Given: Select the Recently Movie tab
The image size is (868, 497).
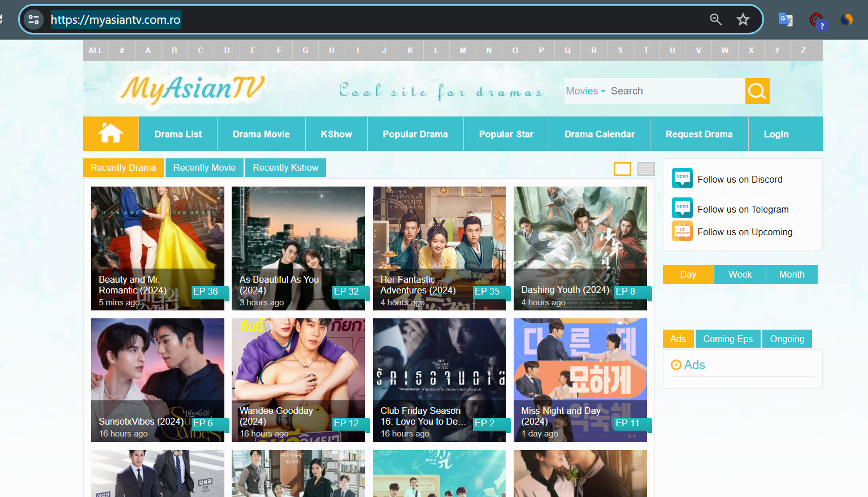Looking at the screenshot, I should coord(205,167).
